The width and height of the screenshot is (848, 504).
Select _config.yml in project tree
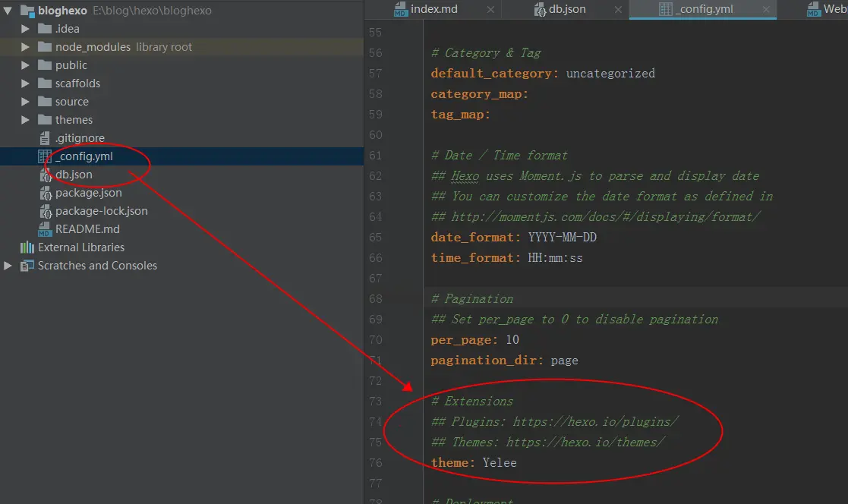tap(84, 156)
